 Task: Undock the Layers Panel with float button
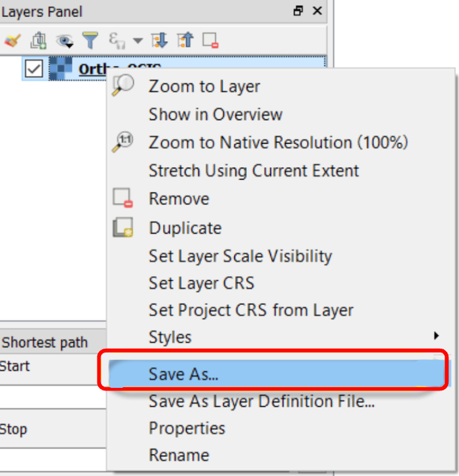(298, 11)
